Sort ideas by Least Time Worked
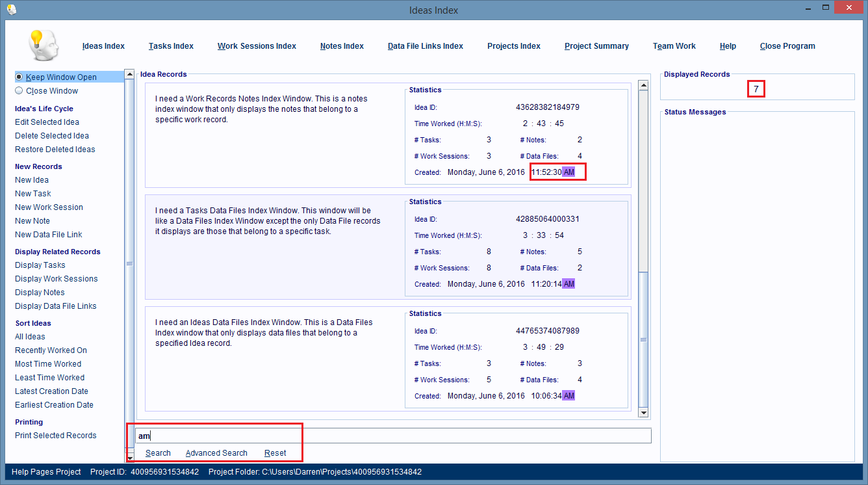The width and height of the screenshot is (868, 485). click(50, 378)
